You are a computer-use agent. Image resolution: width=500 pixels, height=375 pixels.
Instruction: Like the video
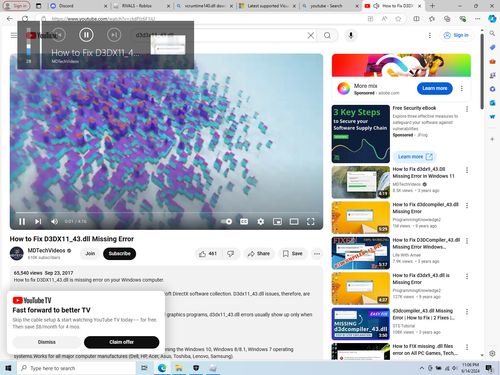[208, 254]
